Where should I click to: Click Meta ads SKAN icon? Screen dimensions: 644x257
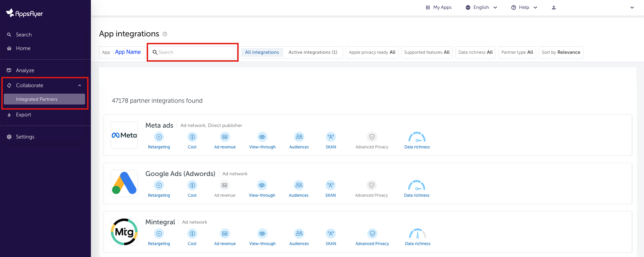(331, 137)
